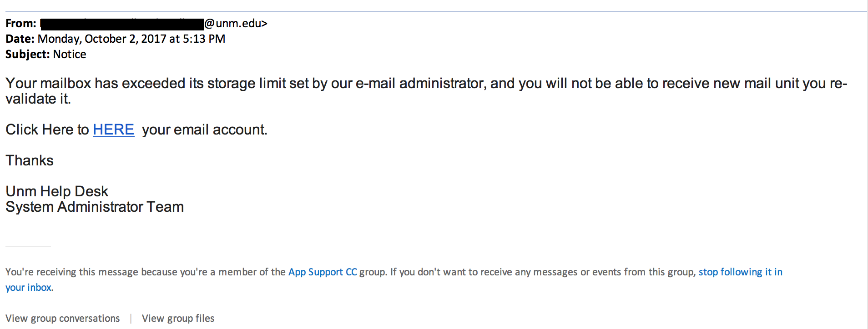Click the @unm.edu sender domain

(x=235, y=24)
